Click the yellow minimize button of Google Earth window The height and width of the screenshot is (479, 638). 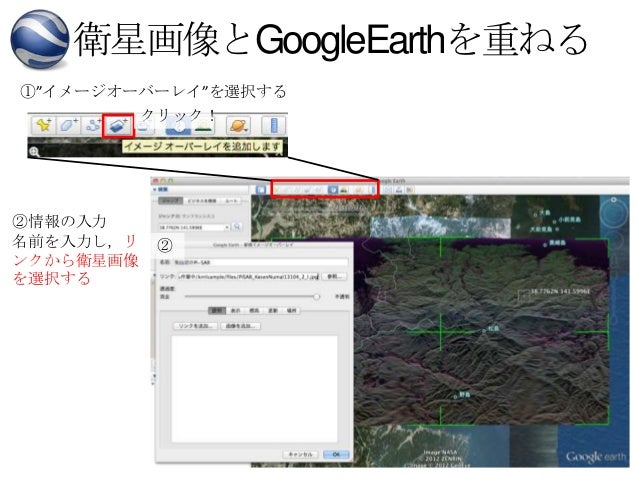point(163,180)
